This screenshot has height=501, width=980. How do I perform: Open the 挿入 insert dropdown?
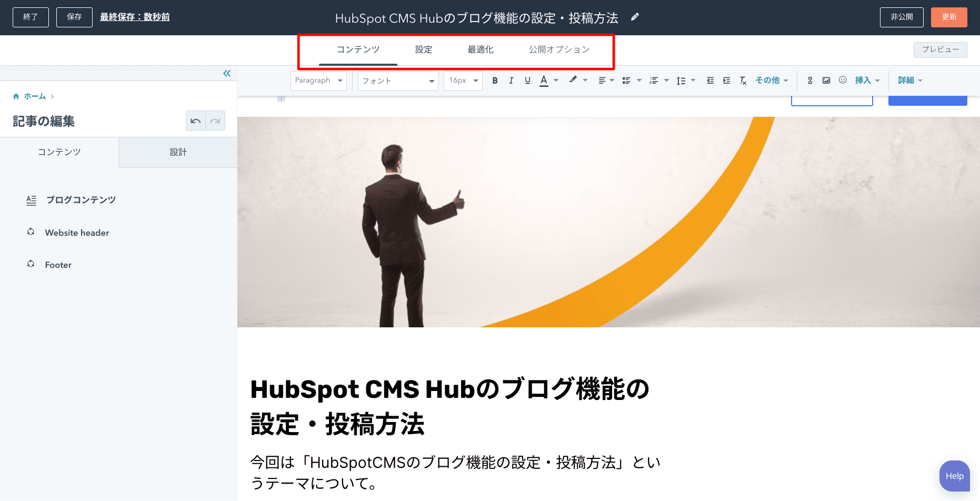click(867, 81)
